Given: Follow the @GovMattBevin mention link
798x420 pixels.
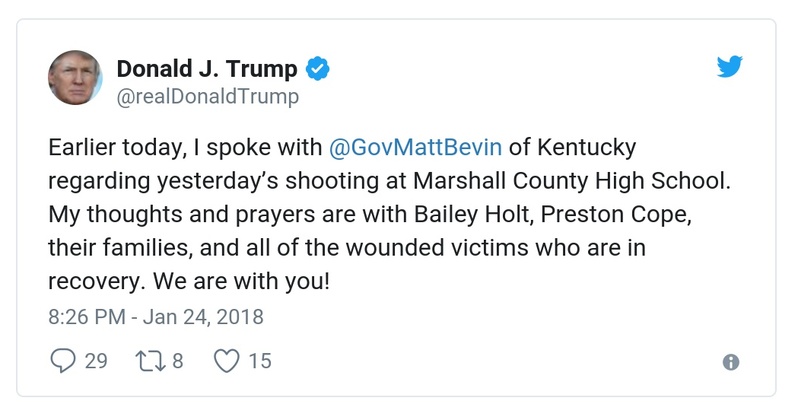Looking at the screenshot, I should (416, 148).
